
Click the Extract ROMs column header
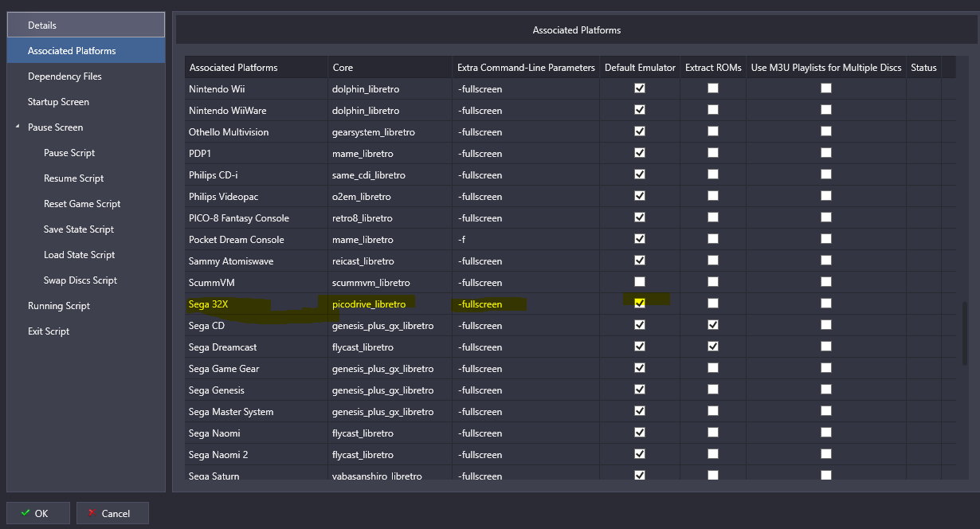(713, 68)
